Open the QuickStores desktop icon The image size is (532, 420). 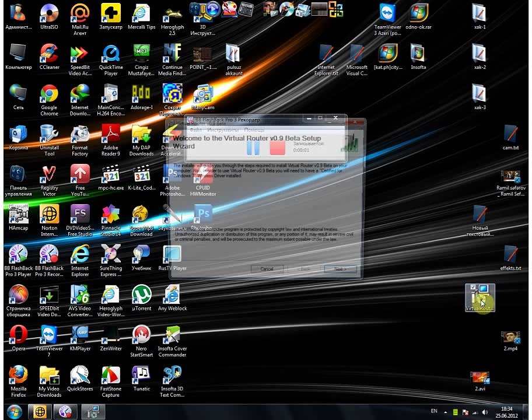(x=80, y=378)
